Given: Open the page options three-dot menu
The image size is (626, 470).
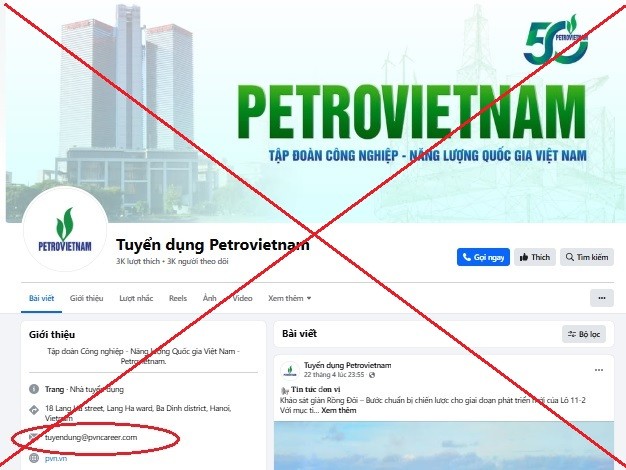Looking at the screenshot, I should click(602, 298).
